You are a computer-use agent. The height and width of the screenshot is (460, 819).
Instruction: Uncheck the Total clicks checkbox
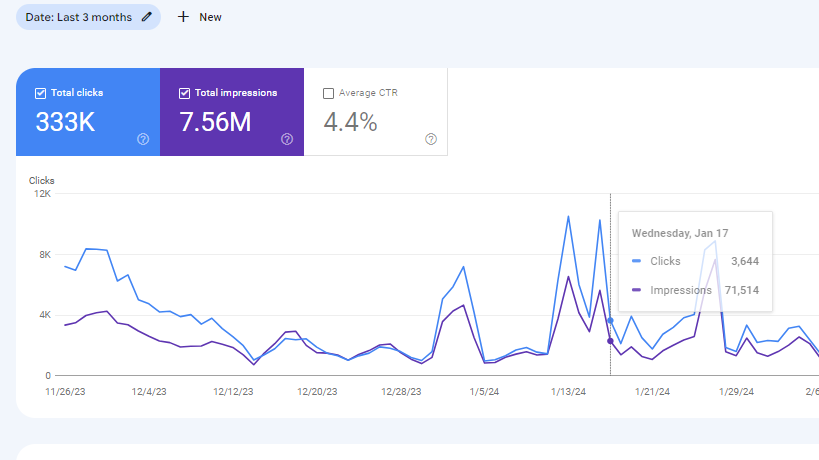(41, 93)
